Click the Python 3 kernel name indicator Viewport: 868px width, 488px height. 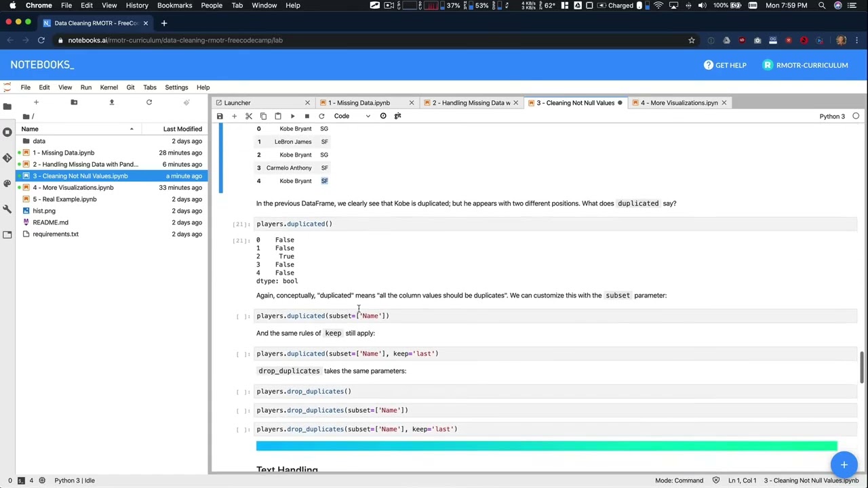[x=832, y=117]
